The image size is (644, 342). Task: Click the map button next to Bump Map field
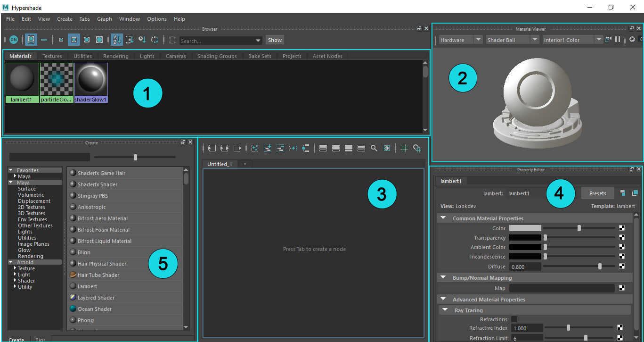pos(622,288)
